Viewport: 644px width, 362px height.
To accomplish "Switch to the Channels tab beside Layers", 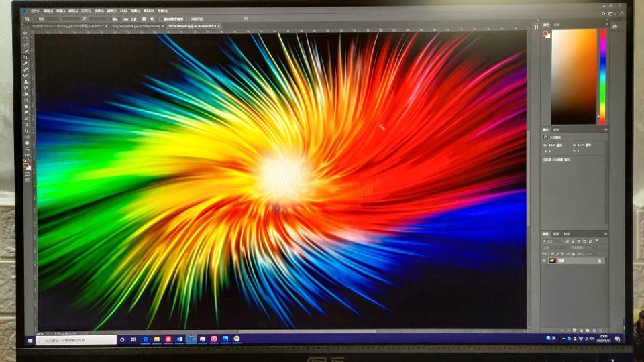I will coord(556,233).
